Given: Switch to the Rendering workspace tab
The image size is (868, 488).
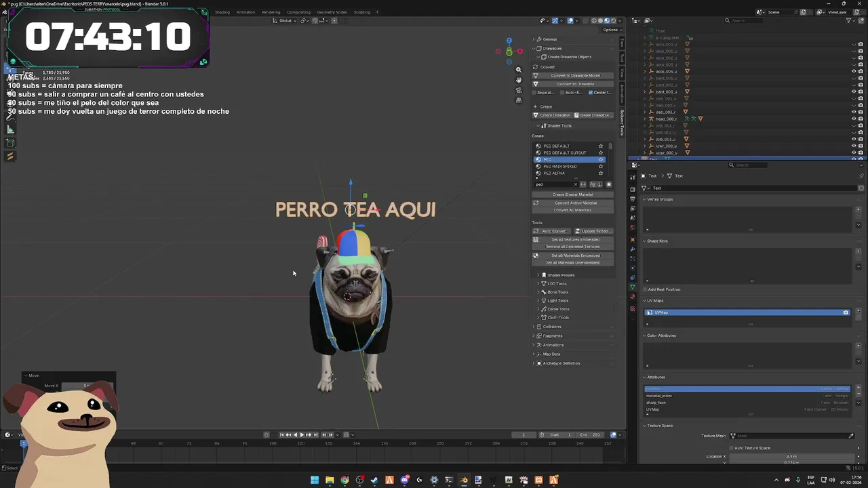Looking at the screenshot, I should pyautogui.click(x=271, y=12).
